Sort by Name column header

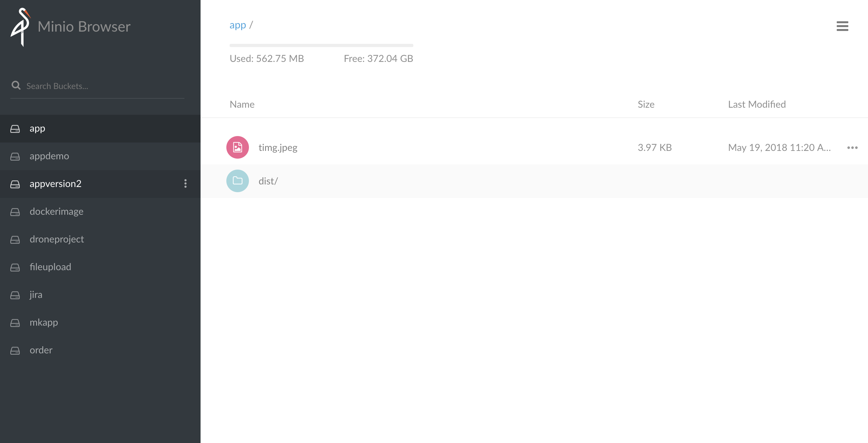242,104
